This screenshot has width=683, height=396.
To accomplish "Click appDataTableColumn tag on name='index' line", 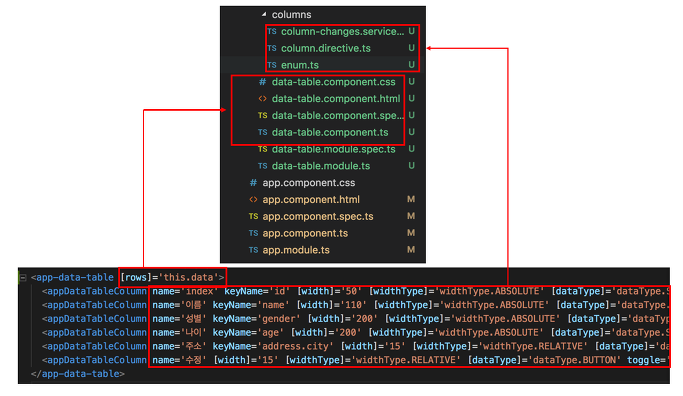I will point(95,291).
